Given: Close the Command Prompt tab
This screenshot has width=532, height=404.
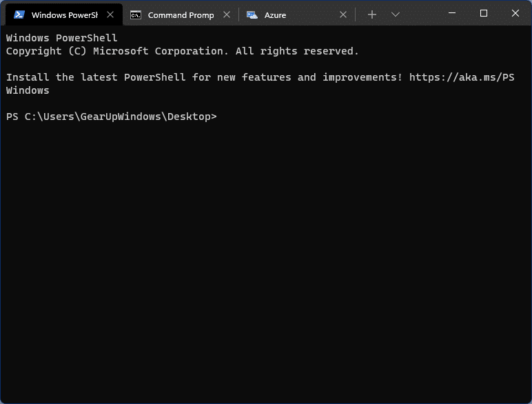Looking at the screenshot, I should pyautogui.click(x=227, y=14).
